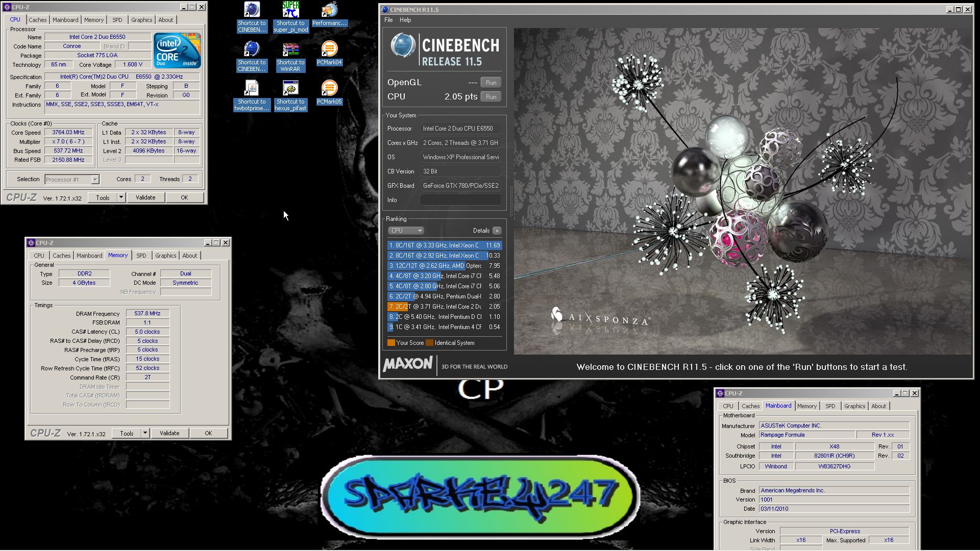980x551 pixels.
Task: Open About tab in top CPU-Z window
Action: tap(165, 20)
